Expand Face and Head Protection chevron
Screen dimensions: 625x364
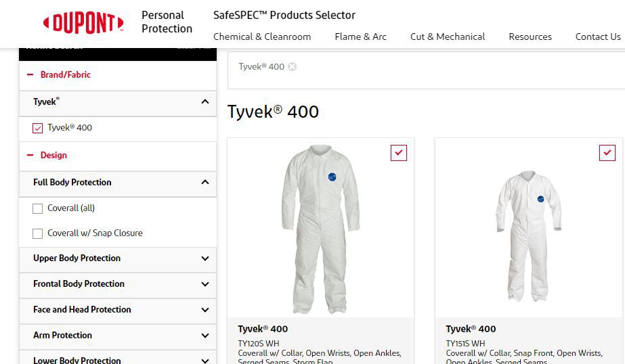pyautogui.click(x=205, y=310)
